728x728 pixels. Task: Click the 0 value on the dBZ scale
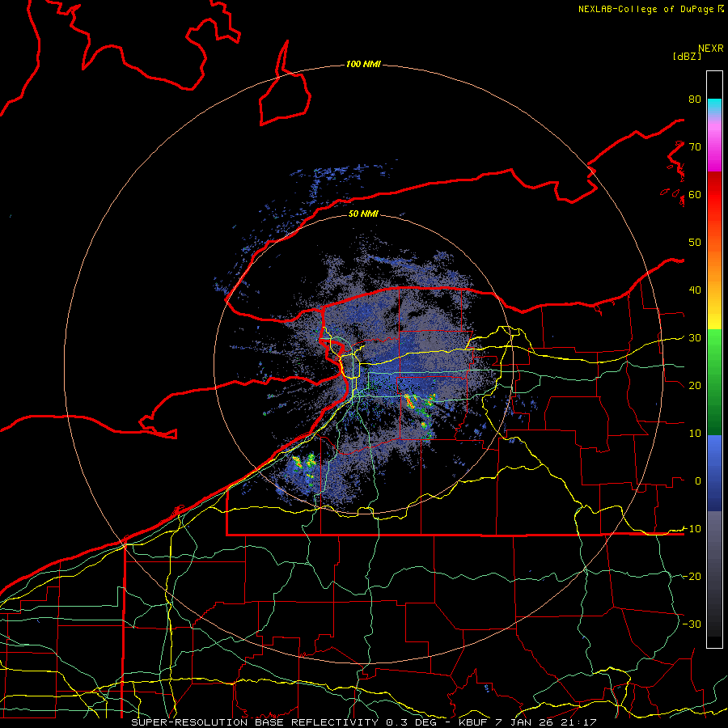coord(698,481)
